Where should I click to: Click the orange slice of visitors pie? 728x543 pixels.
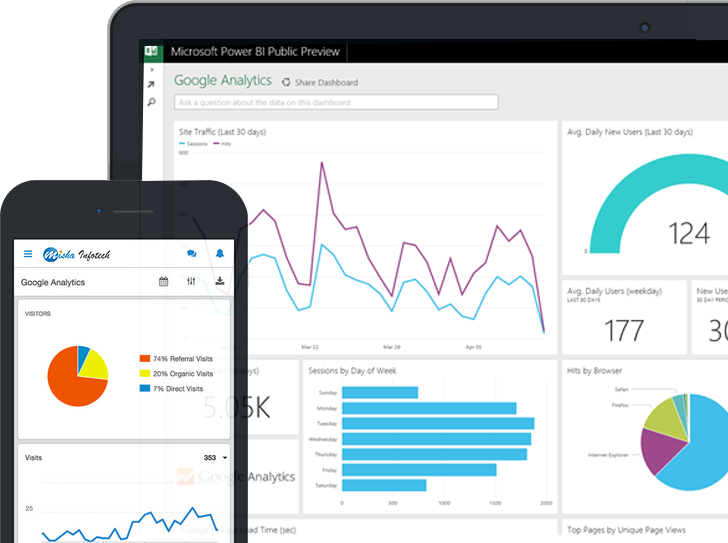pos(70,385)
